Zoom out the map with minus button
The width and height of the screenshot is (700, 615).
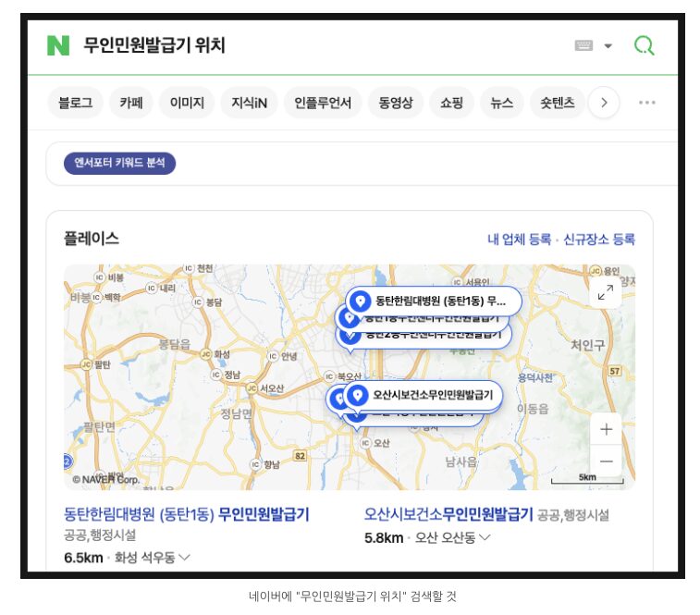click(606, 460)
